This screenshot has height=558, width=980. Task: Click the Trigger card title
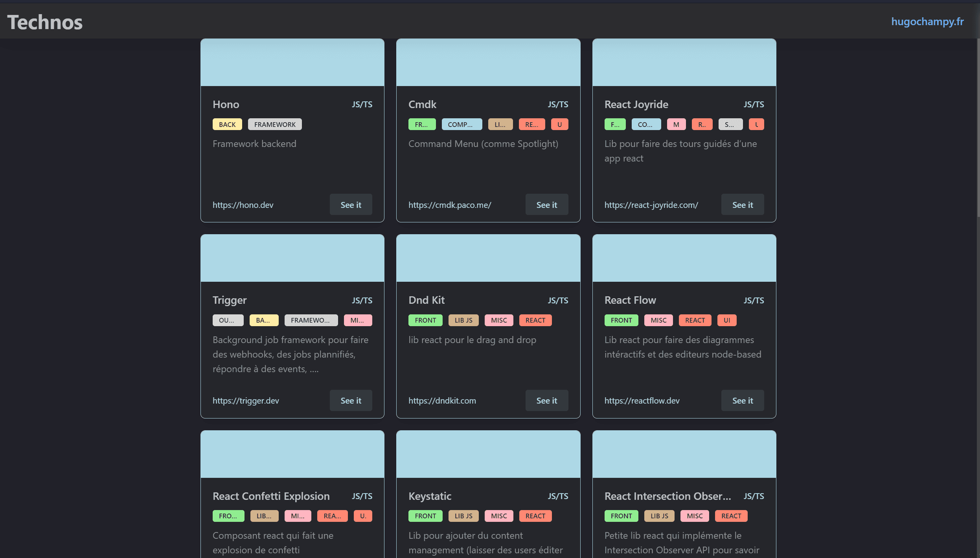pyautogui.click(x=230, y=300)
